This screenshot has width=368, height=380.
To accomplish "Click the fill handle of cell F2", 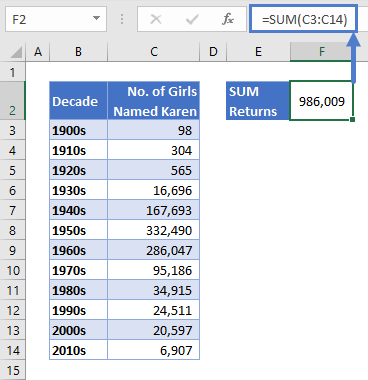I will (353, 120).
